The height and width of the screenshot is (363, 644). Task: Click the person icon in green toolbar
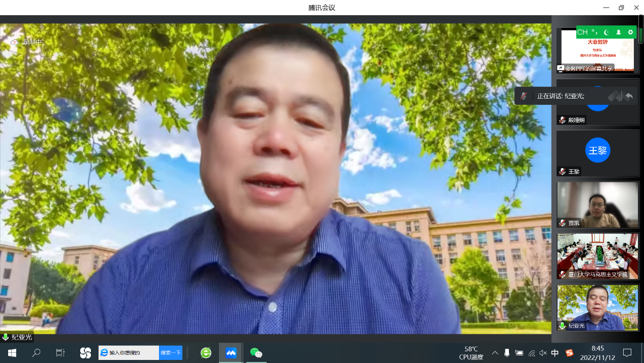pyautogui.click(x=618, y=32)
